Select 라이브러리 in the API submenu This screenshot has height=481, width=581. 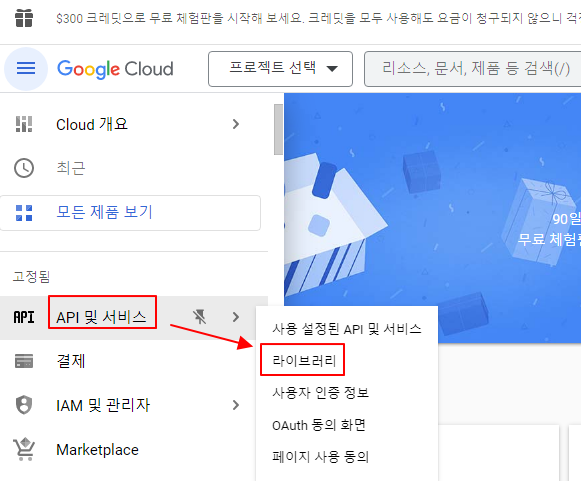tap(304, 360)
